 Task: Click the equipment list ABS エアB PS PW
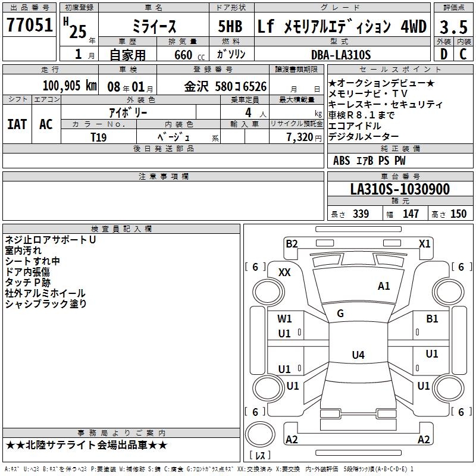tap(369, 161)
